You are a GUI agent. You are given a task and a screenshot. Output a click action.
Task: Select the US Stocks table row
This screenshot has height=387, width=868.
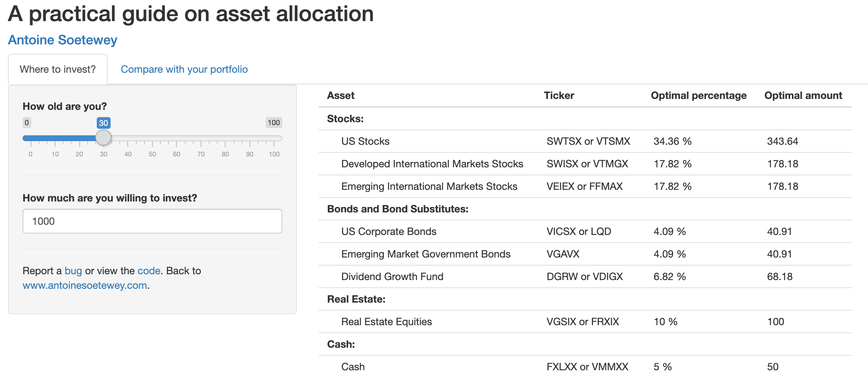585,141
